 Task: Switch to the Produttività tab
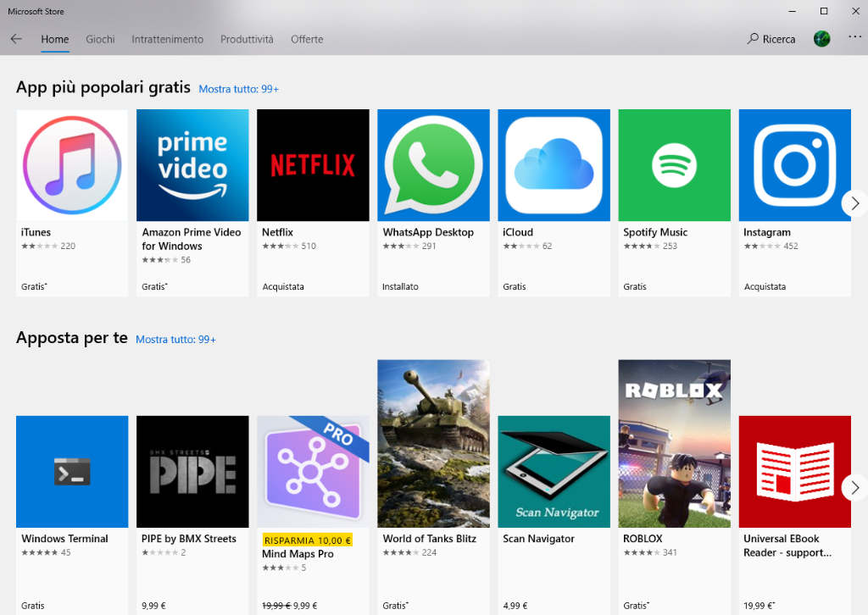(x=247, y=39)
